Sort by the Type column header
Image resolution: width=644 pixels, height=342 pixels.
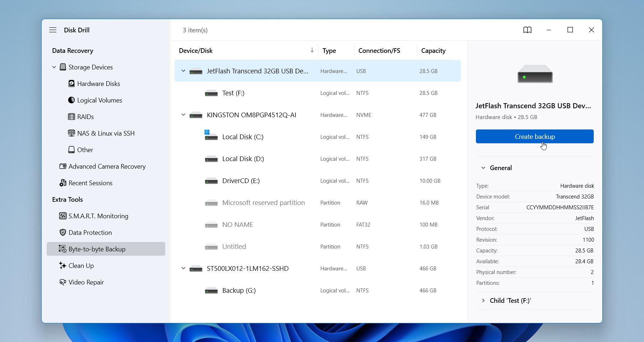(x=329, y=50)
